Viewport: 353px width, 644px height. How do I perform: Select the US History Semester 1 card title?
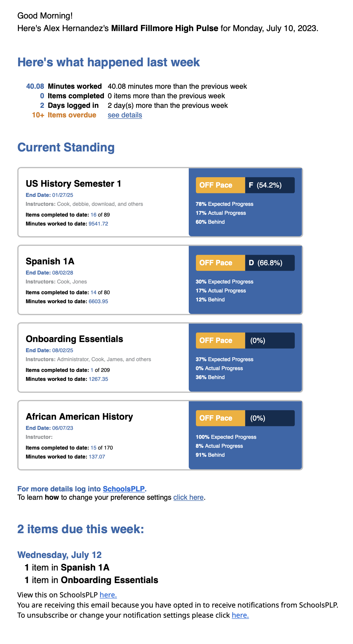point(73,183)
